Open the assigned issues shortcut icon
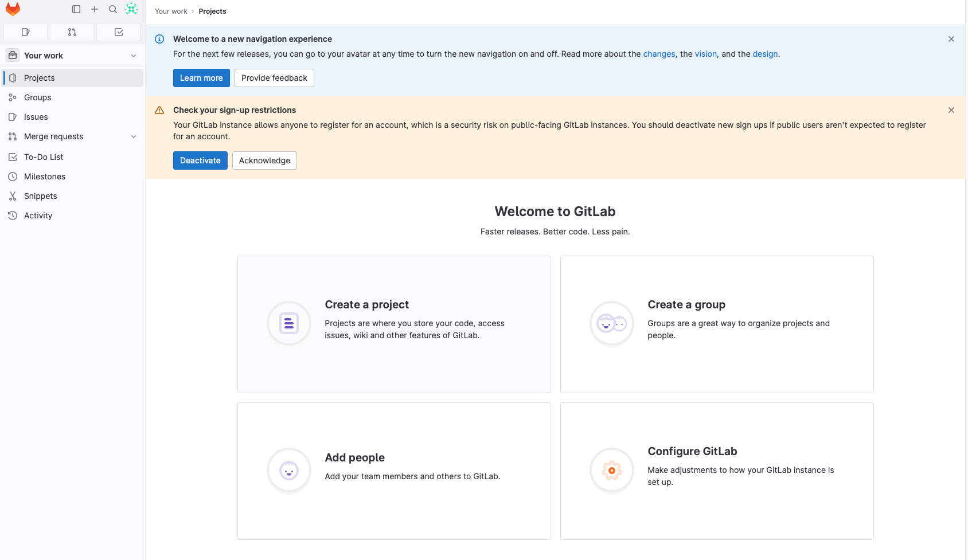The width and height of the screenshot is (968, 560). coord(25,32)
